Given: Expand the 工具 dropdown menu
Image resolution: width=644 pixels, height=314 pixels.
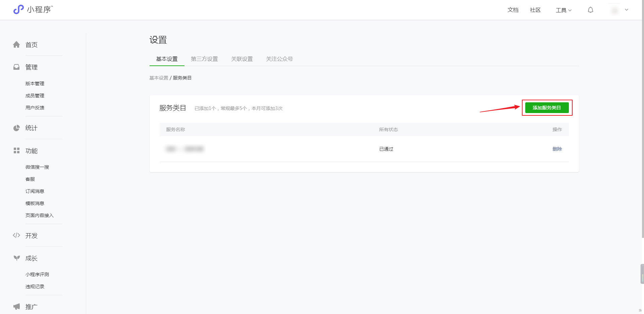Looking at the screenshot, I should [563, 10].
